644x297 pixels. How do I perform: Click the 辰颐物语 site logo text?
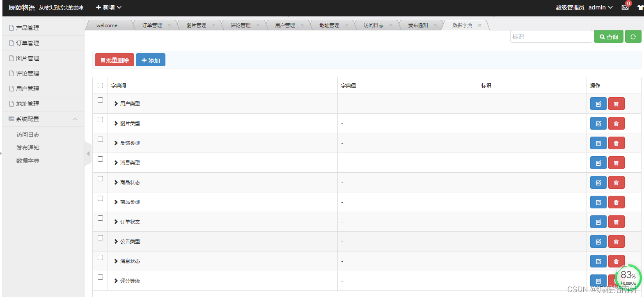pos(22,7)
